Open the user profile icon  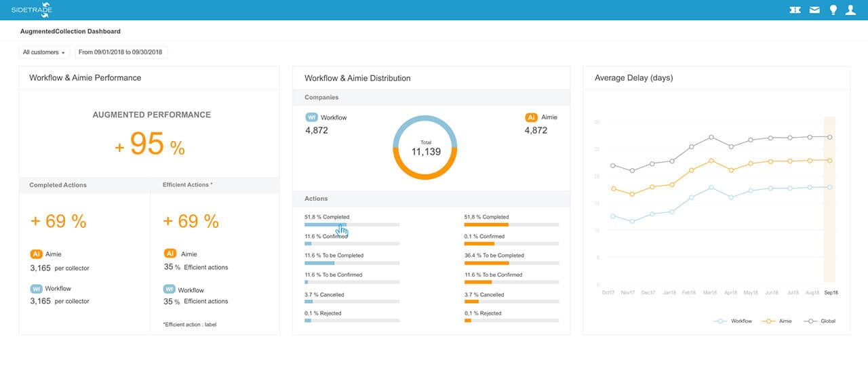851,9
